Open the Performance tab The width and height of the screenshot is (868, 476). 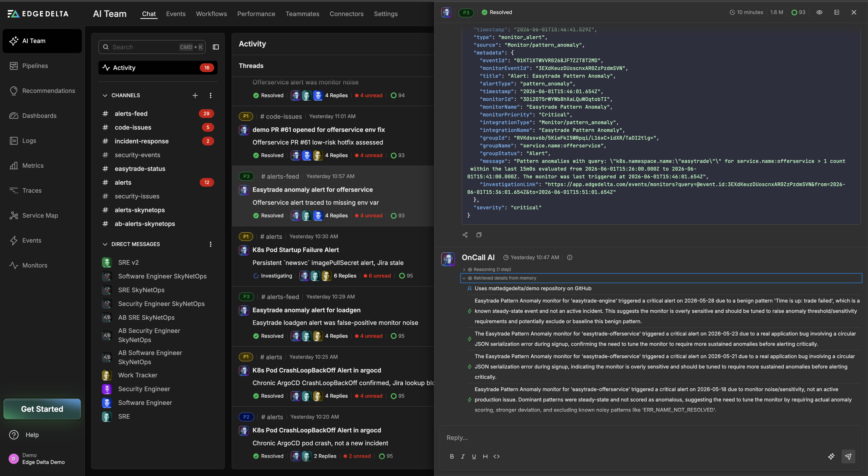[256, 14]
